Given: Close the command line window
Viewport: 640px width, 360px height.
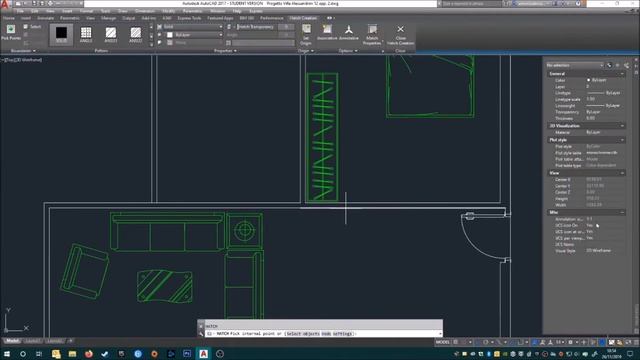Looking at the screenshot, I should point(201,326).
